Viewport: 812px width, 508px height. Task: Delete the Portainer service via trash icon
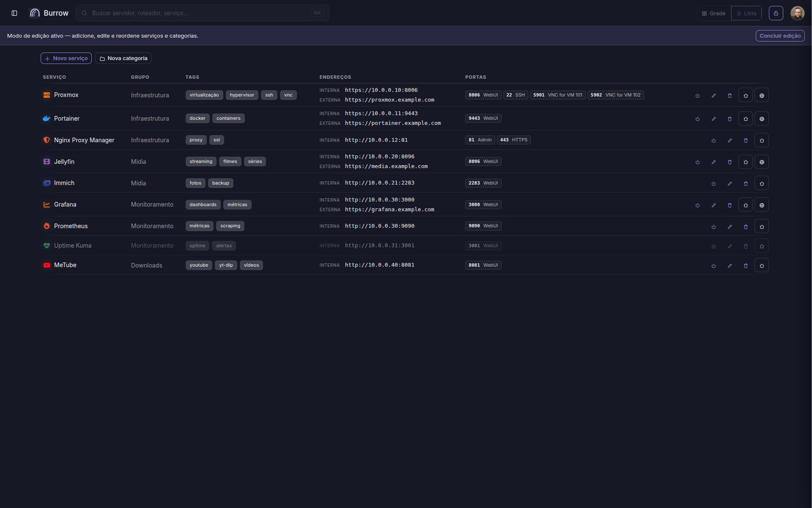tap(730, 119)
